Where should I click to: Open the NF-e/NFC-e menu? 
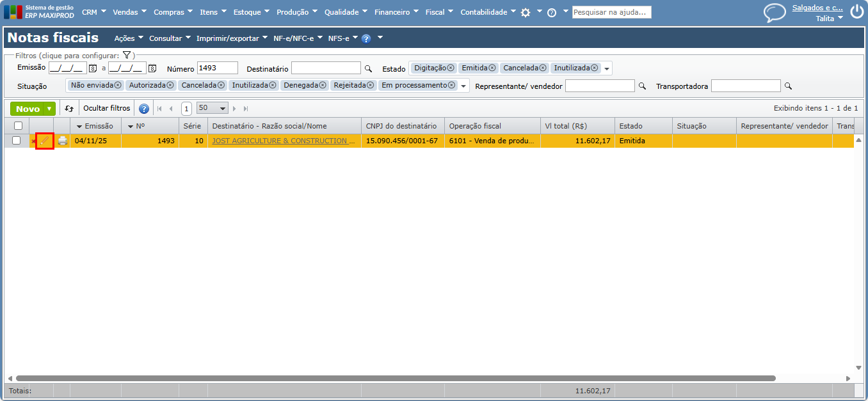[298, 38]
